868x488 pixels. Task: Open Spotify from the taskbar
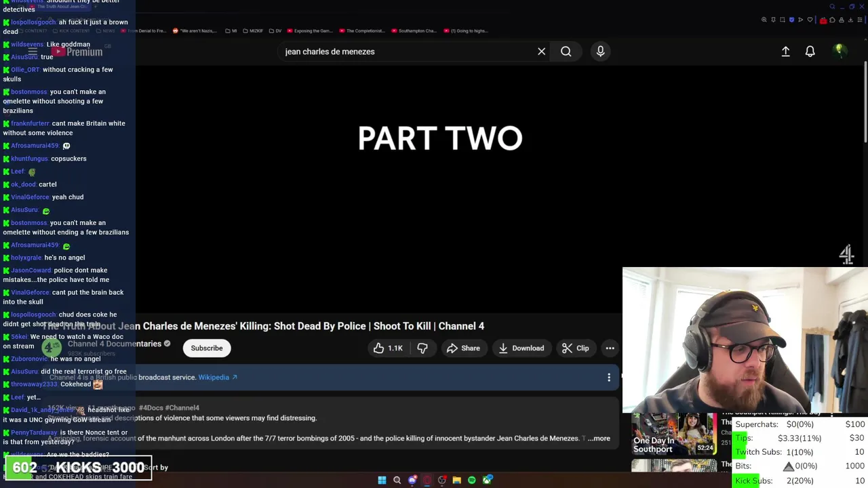(472, 480)
